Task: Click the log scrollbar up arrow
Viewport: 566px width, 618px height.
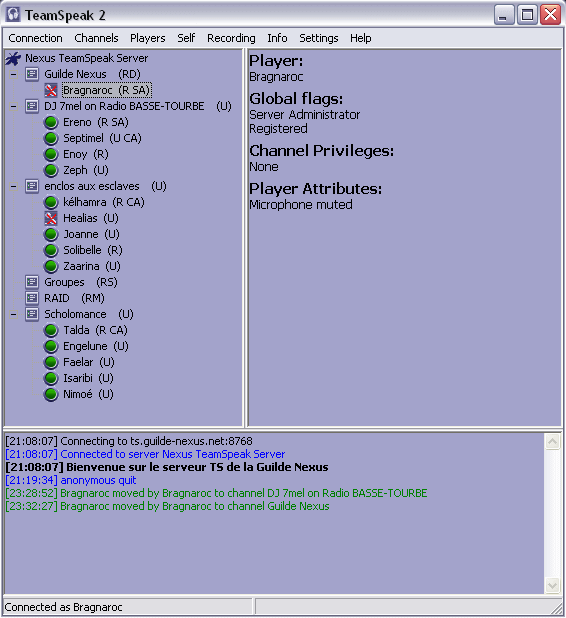Action: click(x=553, y=441)
